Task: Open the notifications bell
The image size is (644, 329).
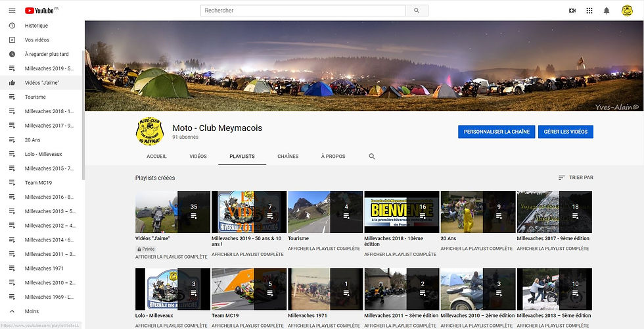Action: (x=607, y=11)
